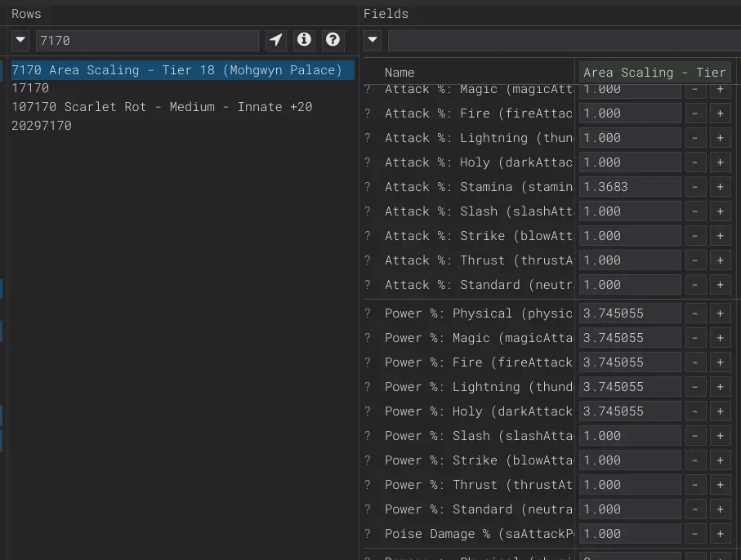Screen dimensions: 741x560
Task: Decrease Attack %: Stamina value with minus
Action: point(694,187)
